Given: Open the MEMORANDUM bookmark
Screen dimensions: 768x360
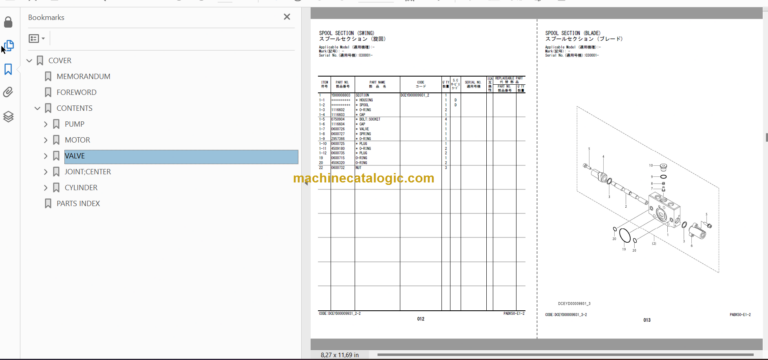Looking at the screenshot, I should click(83, 76).
